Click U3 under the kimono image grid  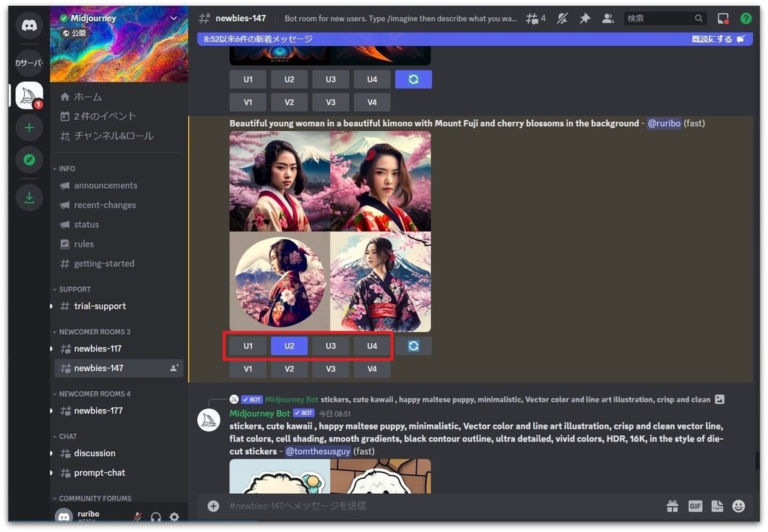331,346
